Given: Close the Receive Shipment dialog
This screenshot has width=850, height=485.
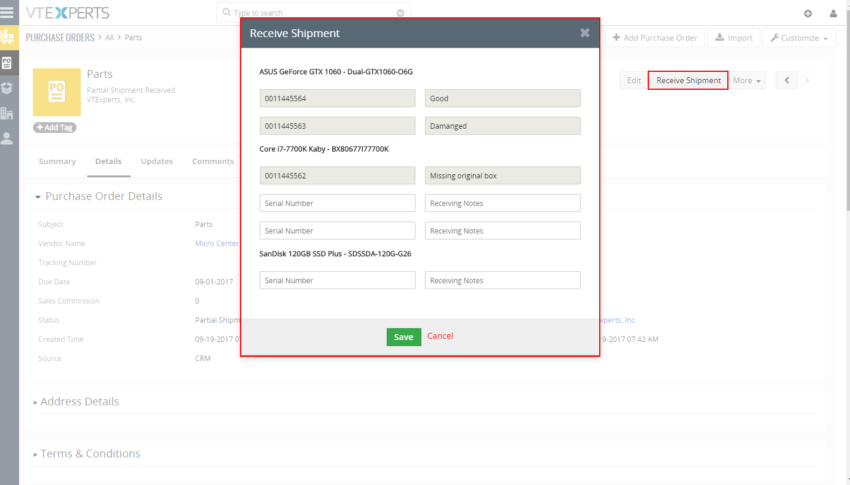Looking at the screenshot, I should [585, 33].
